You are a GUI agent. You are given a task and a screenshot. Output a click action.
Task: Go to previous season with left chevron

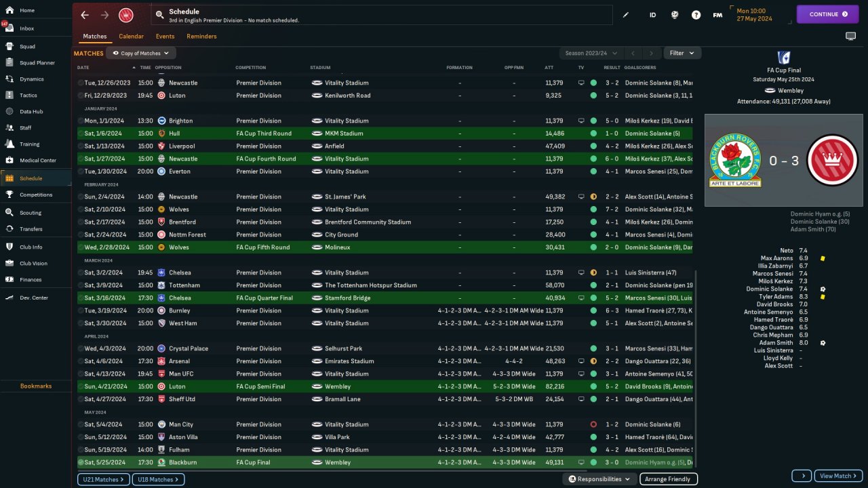point(633,53)
